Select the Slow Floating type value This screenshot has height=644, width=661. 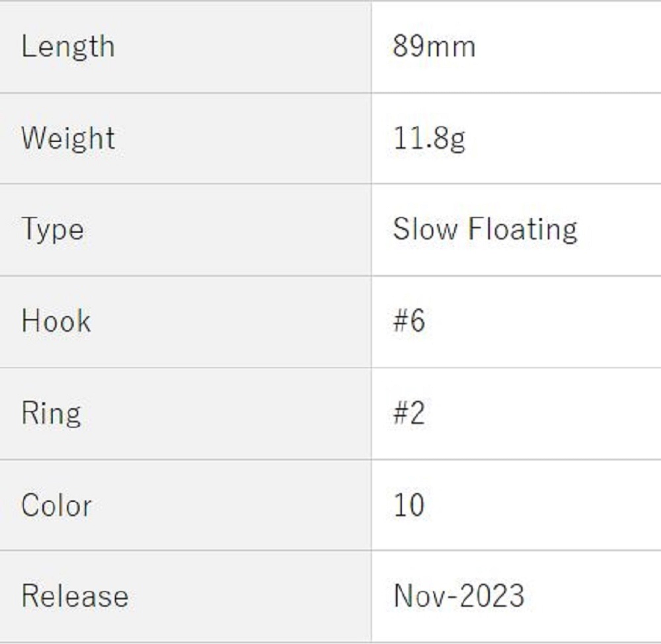(485, 230)
